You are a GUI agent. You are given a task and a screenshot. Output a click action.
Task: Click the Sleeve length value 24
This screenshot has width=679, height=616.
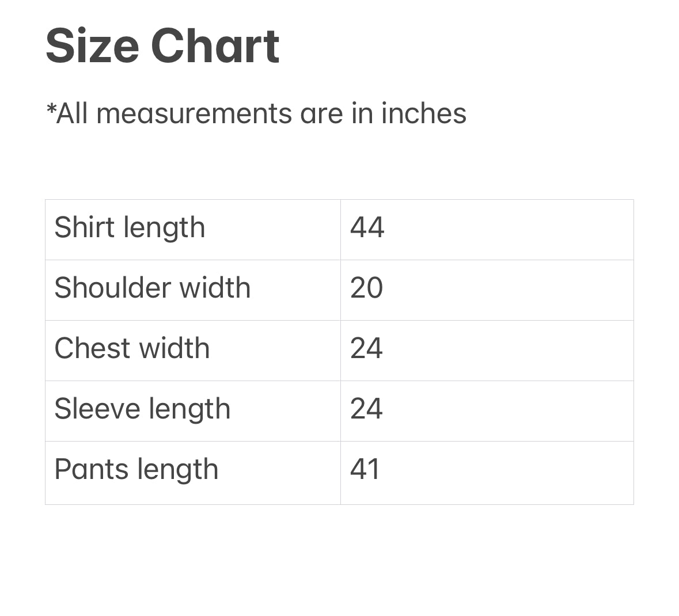pos(366,409)
